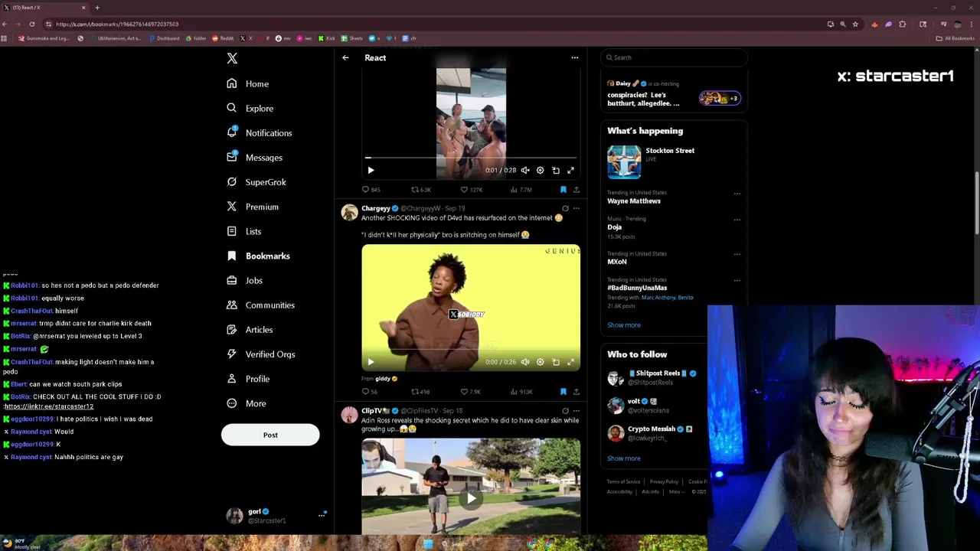Image resolution: width=980 pixels, height=551 pixels.
Task: Open settings gear on first video
Action: point(541,170)
